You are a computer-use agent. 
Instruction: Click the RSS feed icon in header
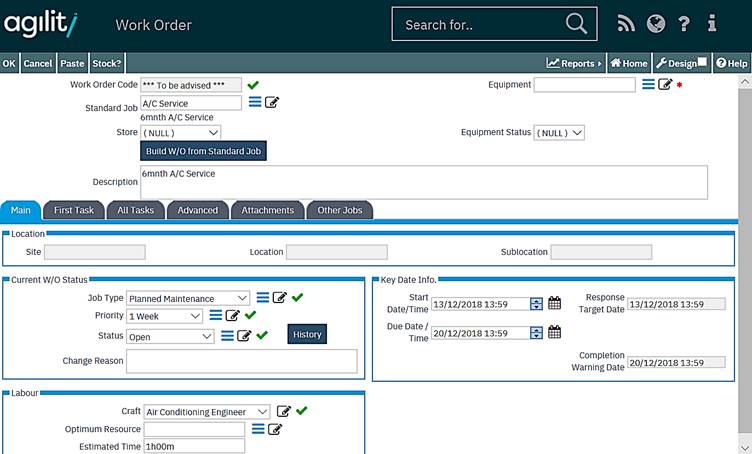pyautogui.click(x=626, y=24)
